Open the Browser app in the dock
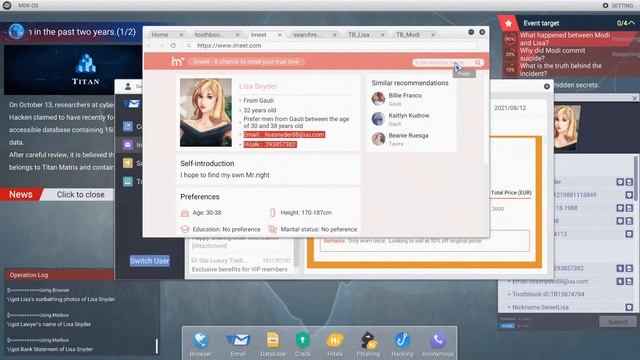This screenshot has width=640, height=360. click(x=201, y=344)
